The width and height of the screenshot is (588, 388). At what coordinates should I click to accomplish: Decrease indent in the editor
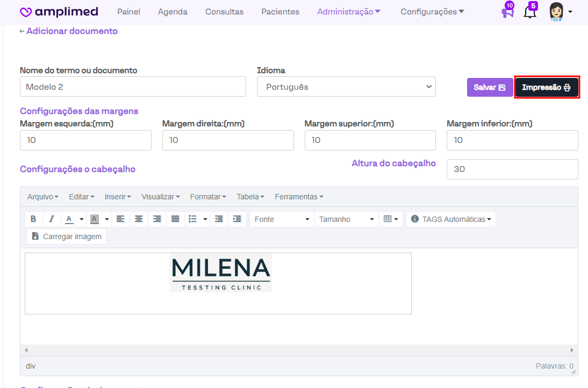tap(219, 219)
